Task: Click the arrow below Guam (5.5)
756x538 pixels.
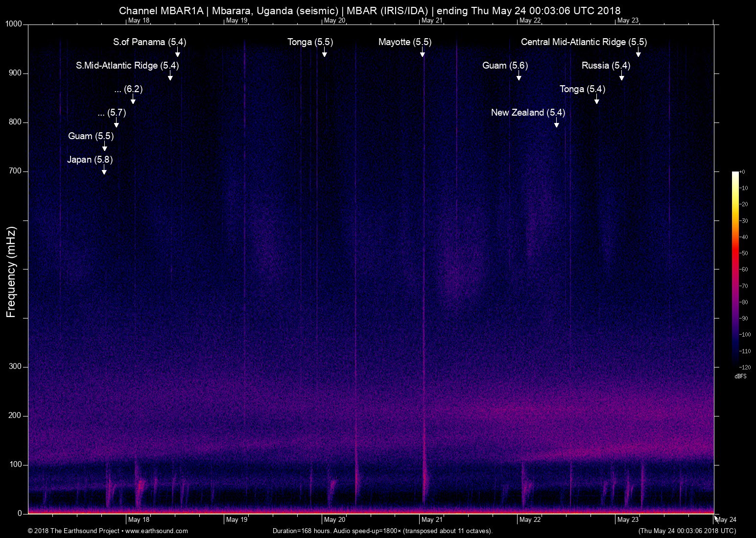Action: [104, 147]
